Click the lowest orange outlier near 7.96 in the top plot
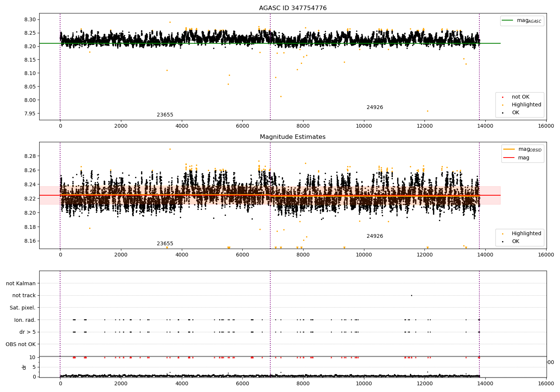560x392 pixels. [427, 111]
